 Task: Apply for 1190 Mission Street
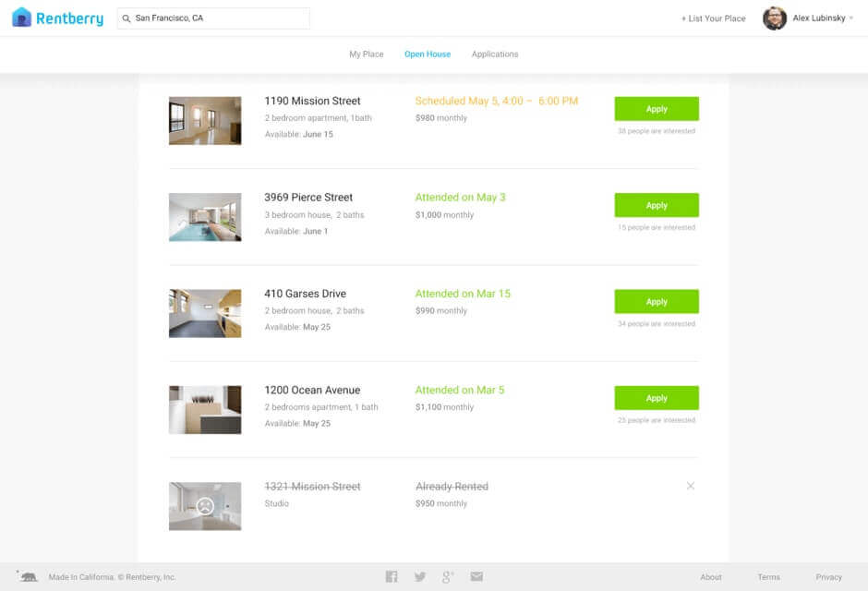click(657, 109)
